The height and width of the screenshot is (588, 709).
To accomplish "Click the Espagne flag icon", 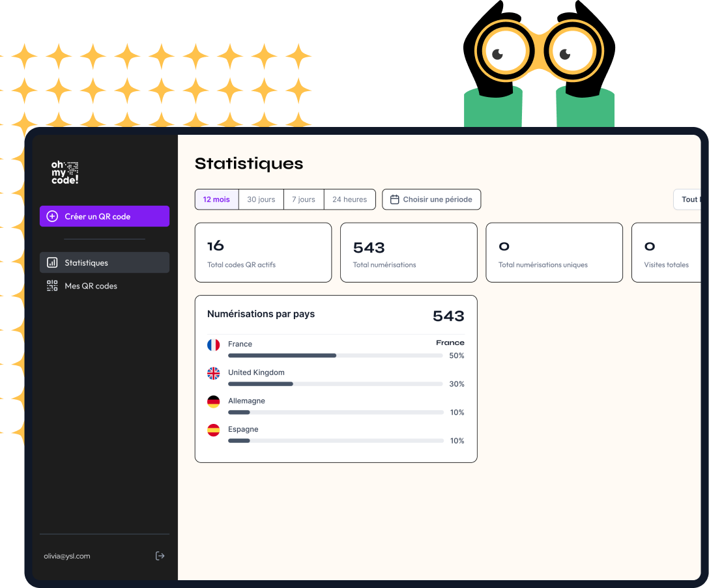I will (213, 430).
